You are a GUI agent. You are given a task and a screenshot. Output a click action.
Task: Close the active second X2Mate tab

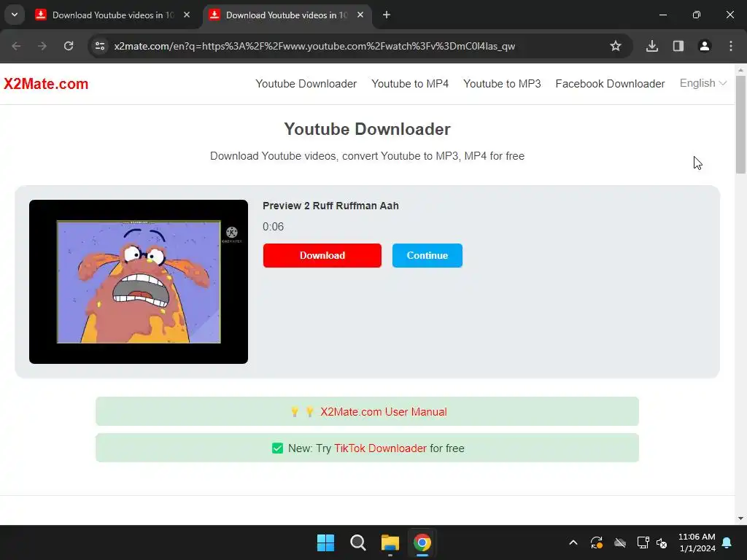click(360, 15)
